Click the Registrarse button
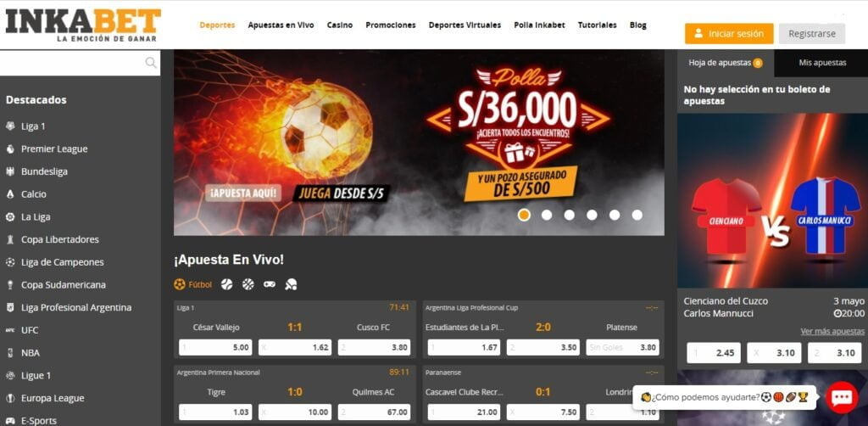The height and width of the screenshot is (426, 868). point(812,34)
